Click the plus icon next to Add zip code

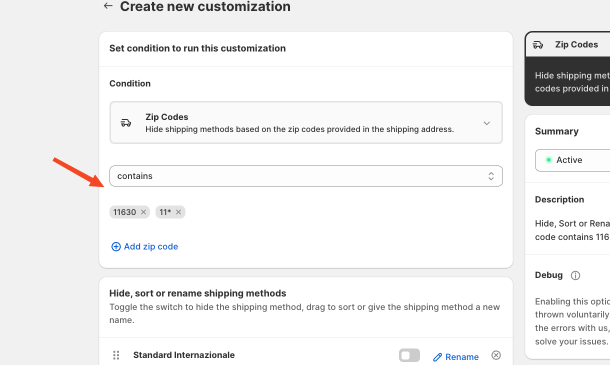pos(116,247)
